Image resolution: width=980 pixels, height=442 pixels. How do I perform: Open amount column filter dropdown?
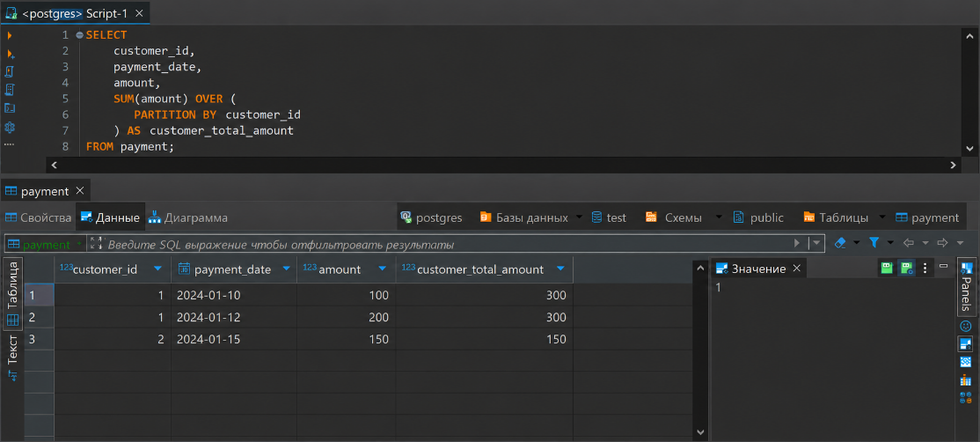(383, 269)
